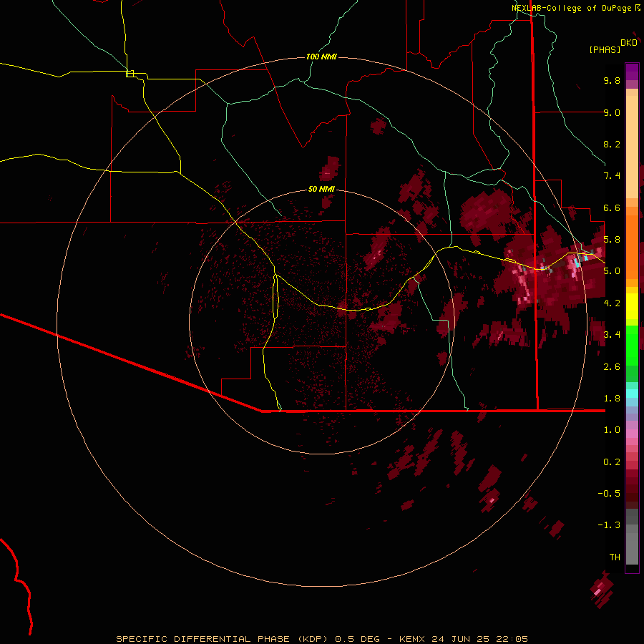Click the NEXLAB-College of DuPage label
Viewport: 644px width, 644px height.
572,8
